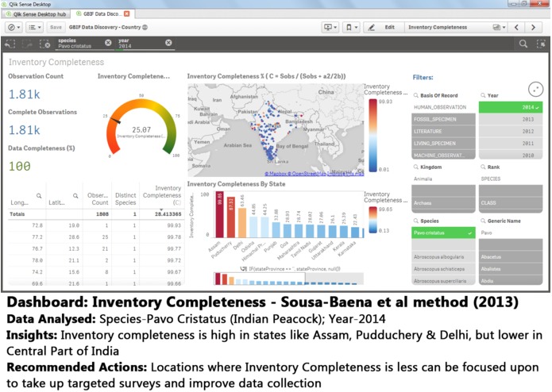
Task: Search in Species filter
Action: click(x=415, y=221)
